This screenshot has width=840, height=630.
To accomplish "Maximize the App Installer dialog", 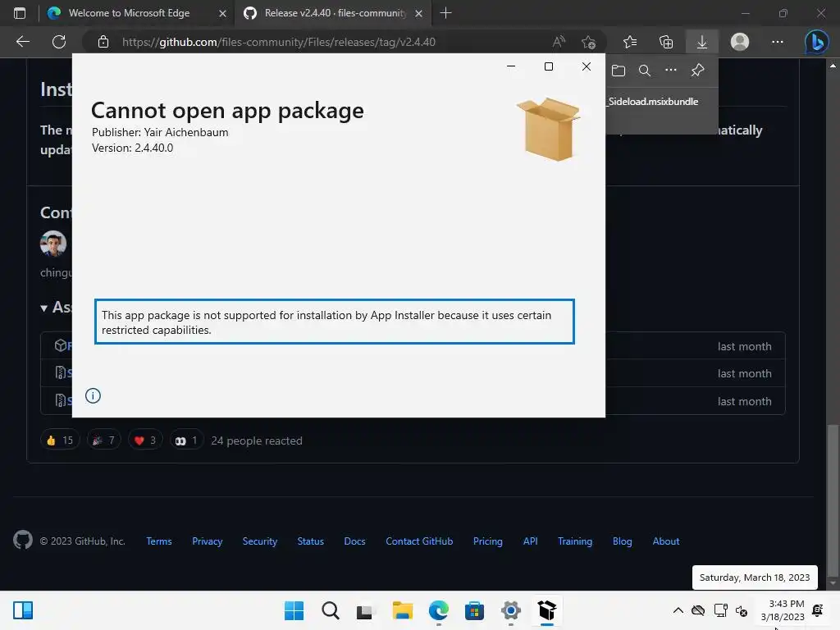I will click(x=549, y=66).
